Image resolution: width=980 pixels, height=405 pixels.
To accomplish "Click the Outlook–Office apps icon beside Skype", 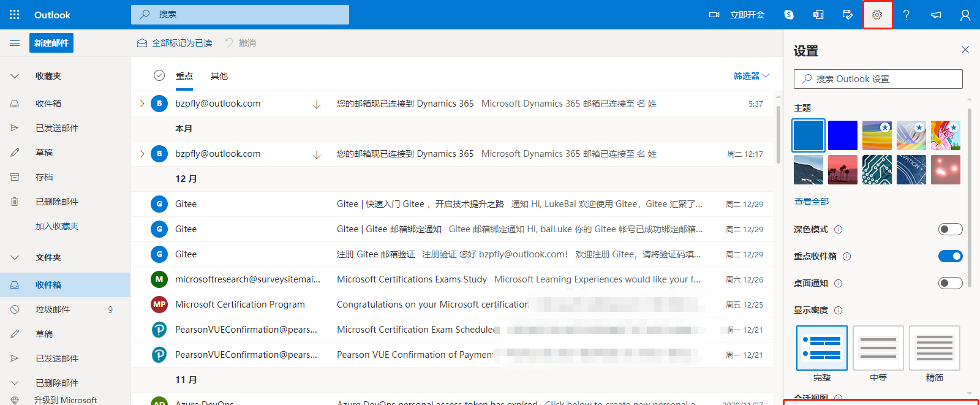I will pyautogui.click(x=818, y=15).
